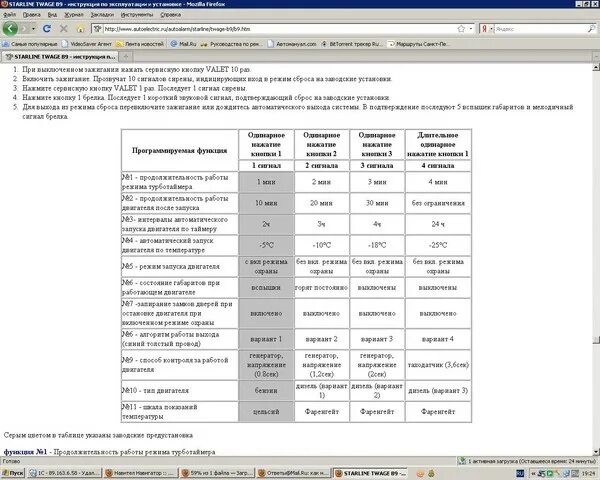
Task: Open the Файл menu
Action: [10, 15]
